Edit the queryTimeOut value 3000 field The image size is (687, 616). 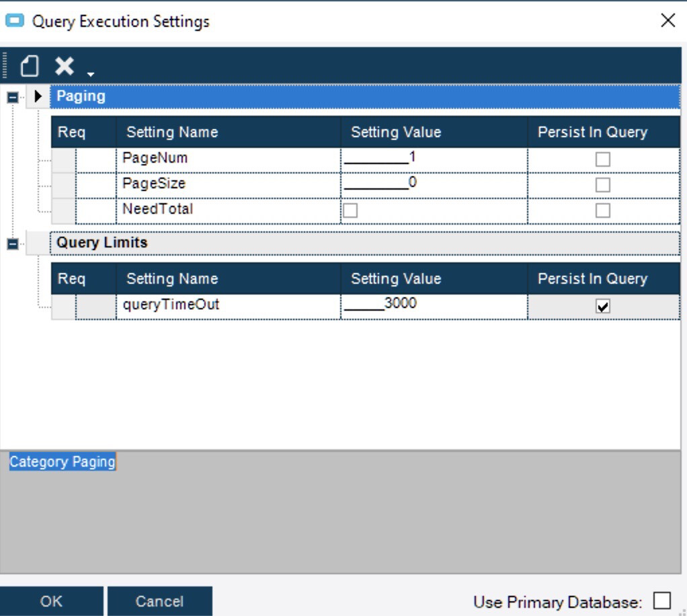pos(434,306)
